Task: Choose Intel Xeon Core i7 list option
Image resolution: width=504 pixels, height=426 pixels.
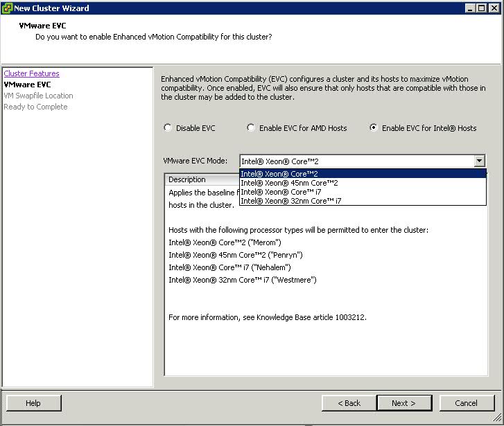Action: 363,192
